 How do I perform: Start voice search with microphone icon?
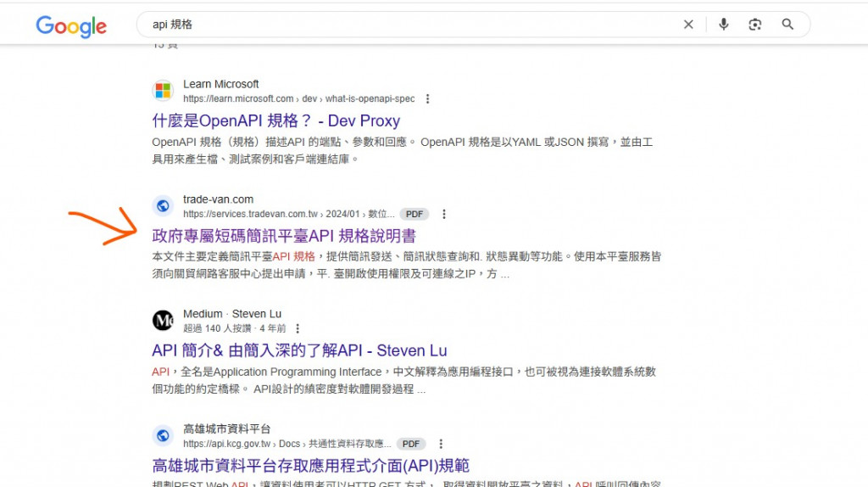tap(724, 25)
